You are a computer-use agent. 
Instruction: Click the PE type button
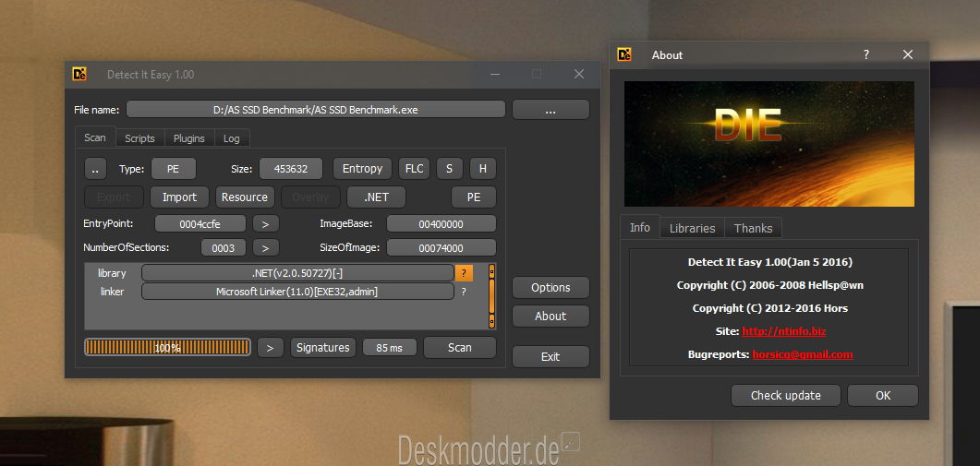[x=173, y=169]
